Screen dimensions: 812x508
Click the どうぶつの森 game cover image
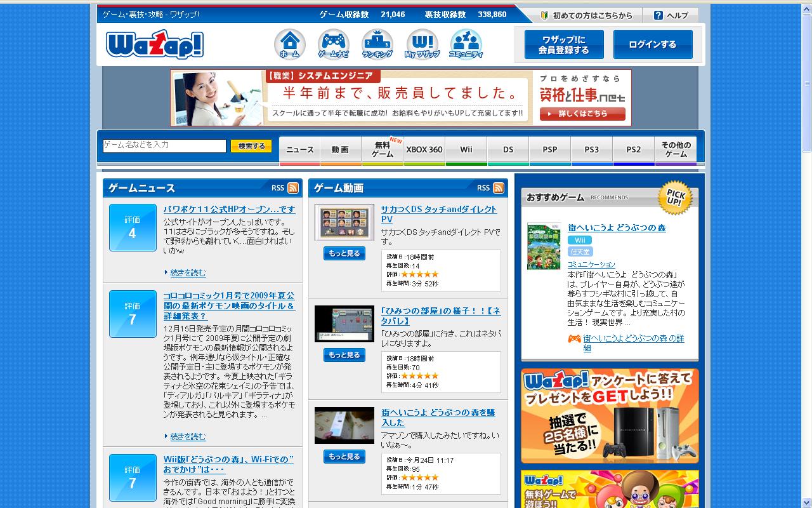tap(544, 246)
